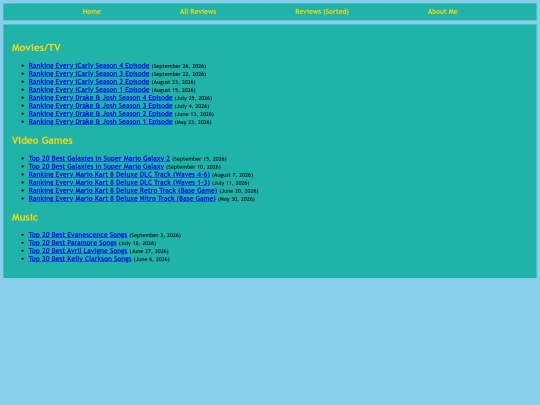Open Ranking Every iCarly Season 2 Episode
Image resolution: width=540 pixels, height=405 pixels.
(x=89, y=82)
